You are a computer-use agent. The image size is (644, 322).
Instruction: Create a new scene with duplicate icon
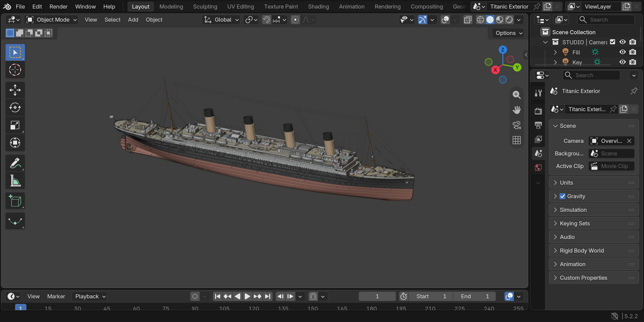point(547,6)
